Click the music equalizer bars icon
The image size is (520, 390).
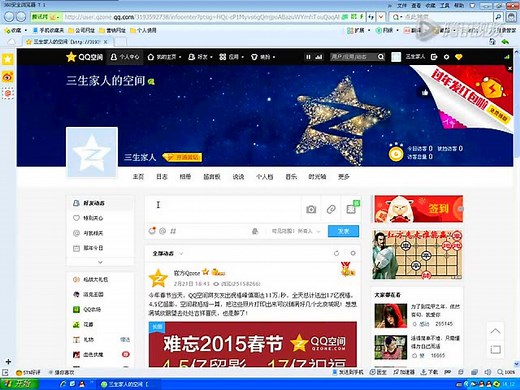pos(319,57)
